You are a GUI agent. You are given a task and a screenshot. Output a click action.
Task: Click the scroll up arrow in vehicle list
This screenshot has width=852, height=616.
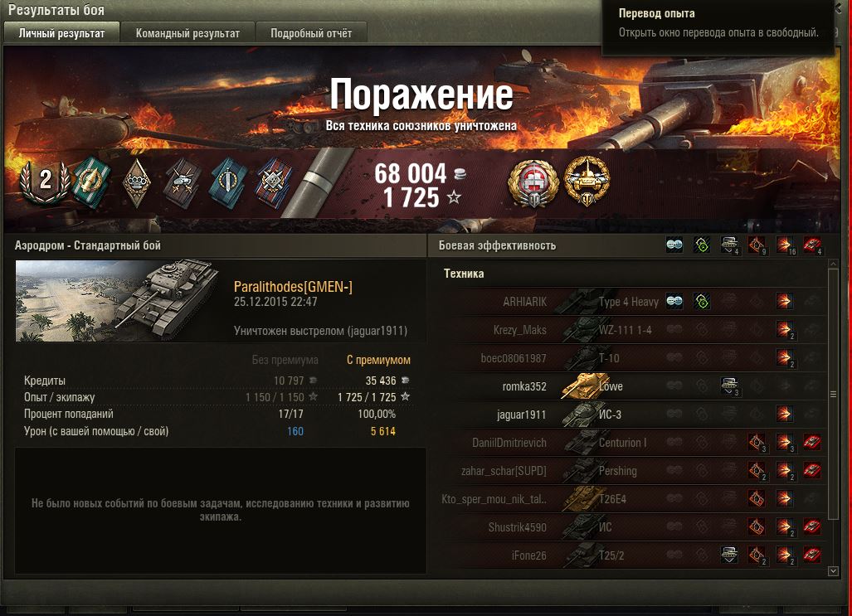point(834,264)
